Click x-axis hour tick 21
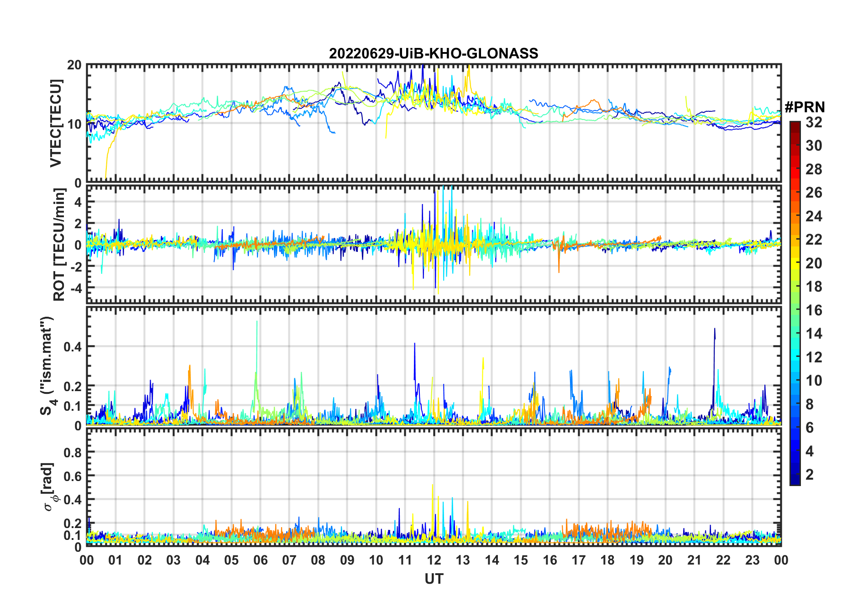Viewport: 868px width, 607px height. click(x=694, y=560)
